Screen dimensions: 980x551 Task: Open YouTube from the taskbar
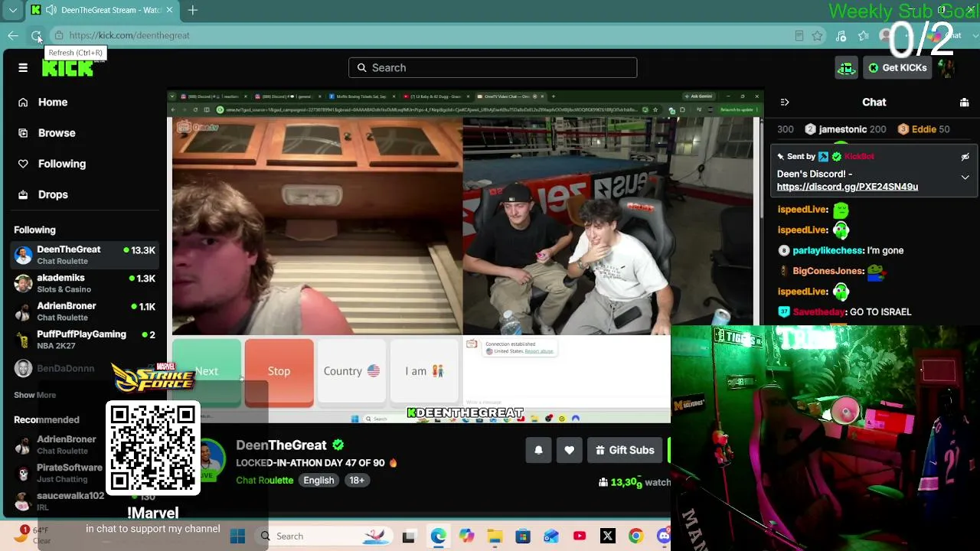pyautogui.click(x=580, y=536)
